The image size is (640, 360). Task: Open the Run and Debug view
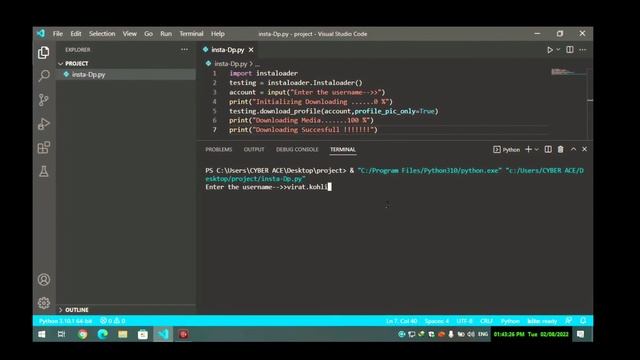pos(44,124)
